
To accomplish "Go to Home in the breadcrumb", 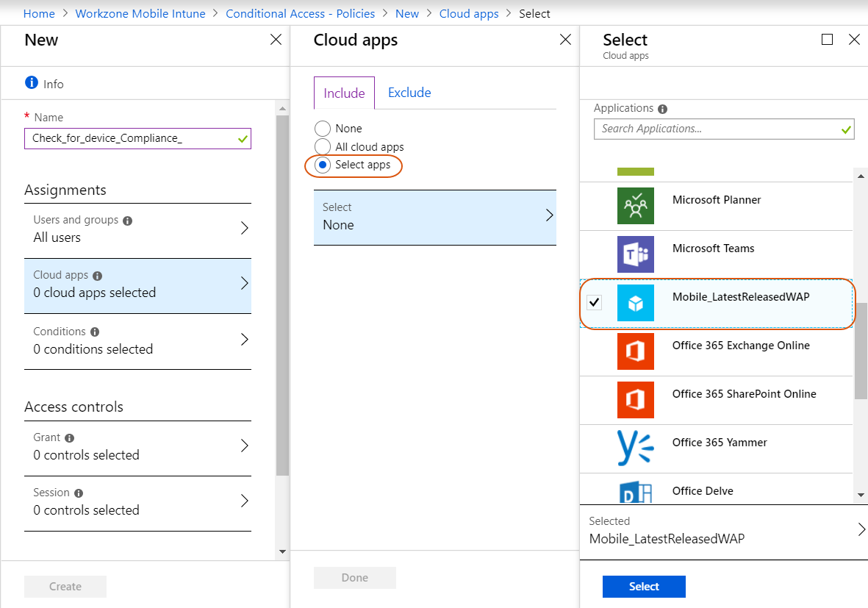I will (39, 14).
